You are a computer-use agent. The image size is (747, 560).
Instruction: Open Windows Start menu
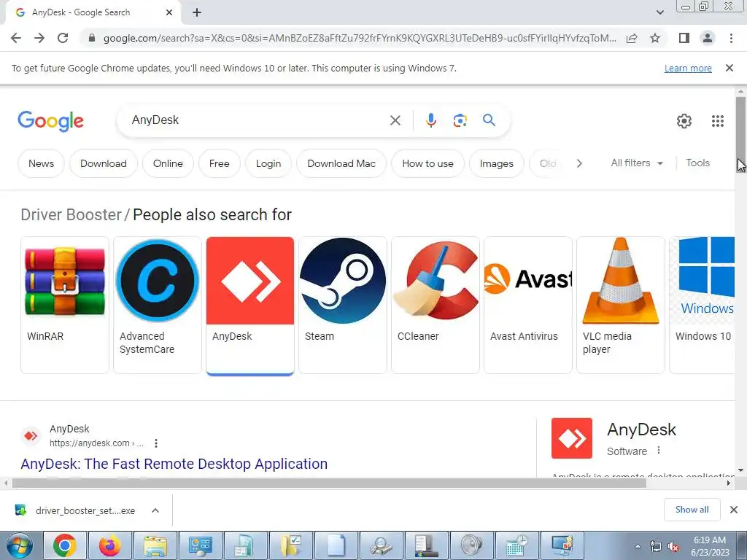[18, 545]
